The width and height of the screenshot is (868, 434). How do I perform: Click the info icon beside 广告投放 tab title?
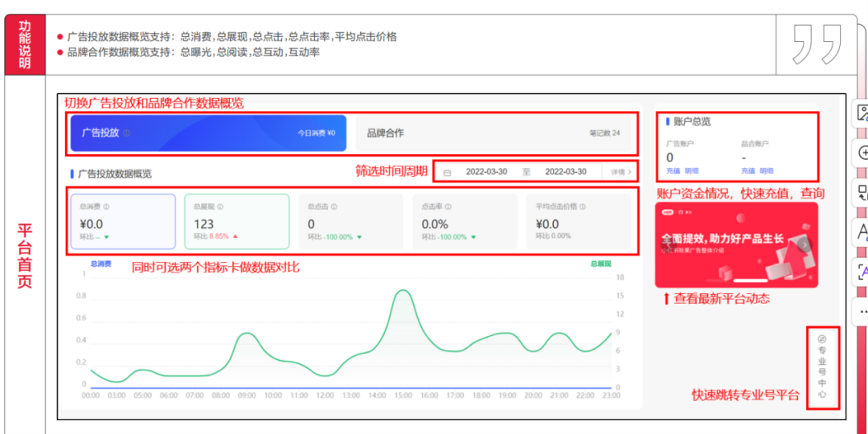[x=127, y=133]
